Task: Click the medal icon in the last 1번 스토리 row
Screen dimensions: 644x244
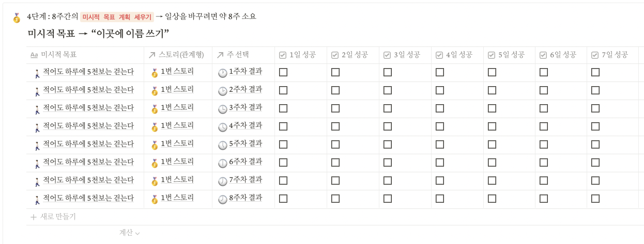Action: [x=155, y=200]
